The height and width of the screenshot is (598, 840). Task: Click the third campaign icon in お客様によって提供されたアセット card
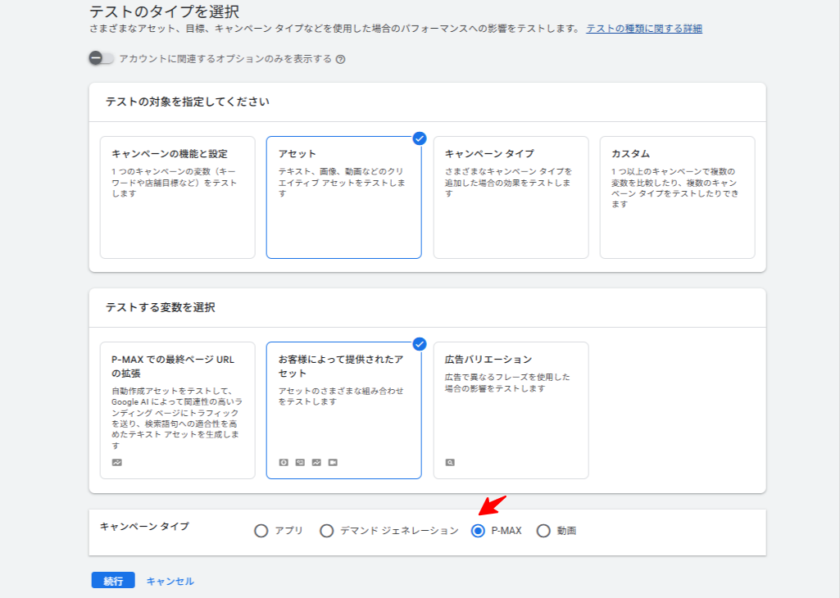click(x=316, y=462)
